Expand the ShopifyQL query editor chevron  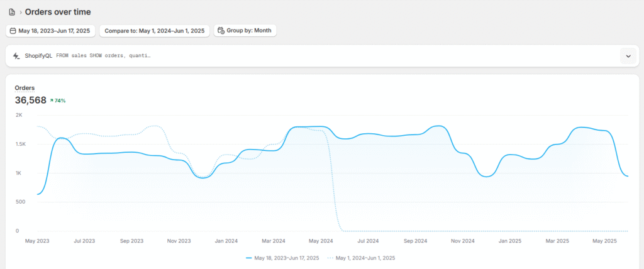(628, 56)
